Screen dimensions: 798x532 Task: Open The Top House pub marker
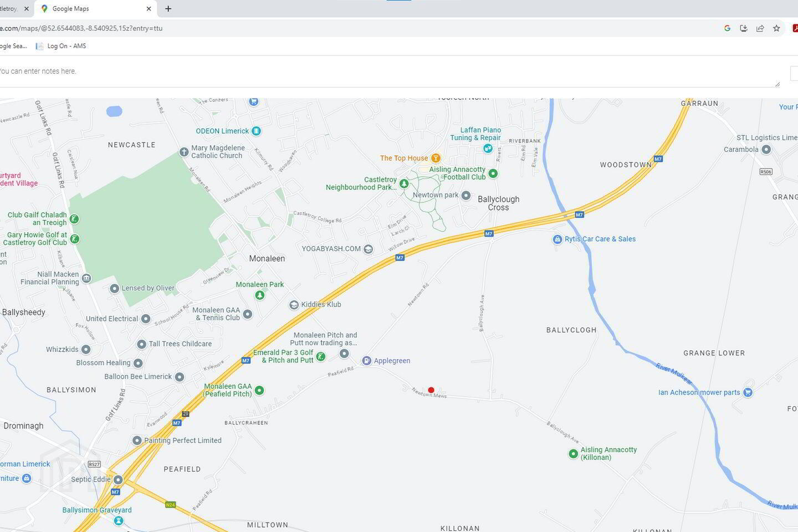pyautogui.click(x=436, y=158)
